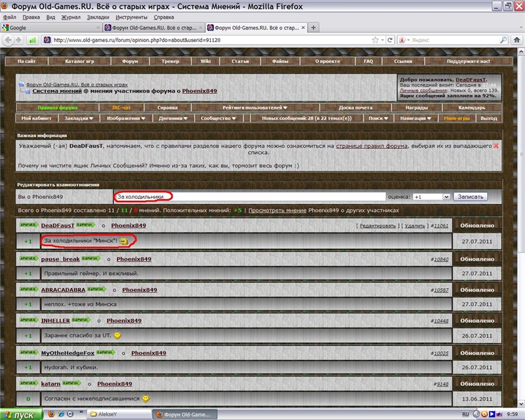The height and width of the screenshot is (420, 525).
Task: Open the Инструменты menu
Action: [x=131, y=17]
